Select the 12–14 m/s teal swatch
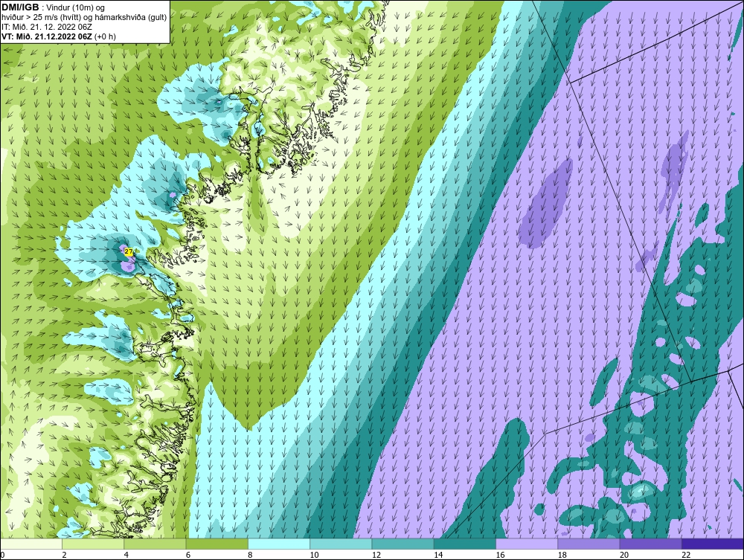Screen dimensions: 744x560 [x=403, y=544]
